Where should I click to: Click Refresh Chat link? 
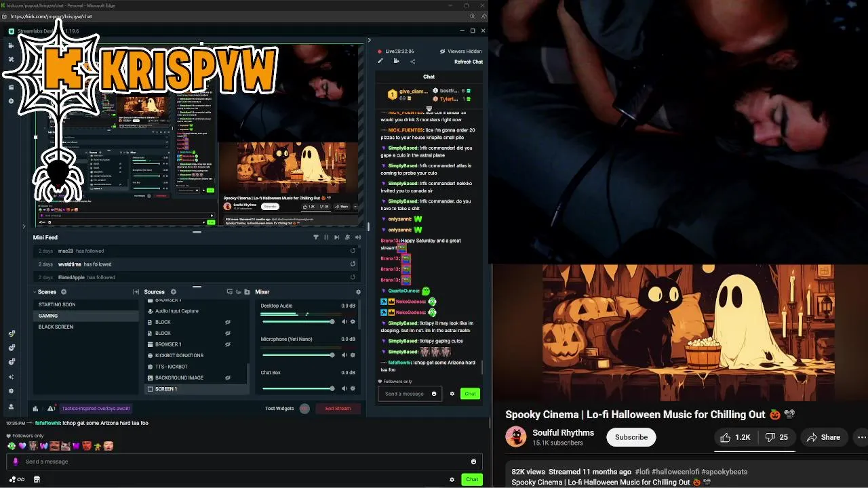469,62
